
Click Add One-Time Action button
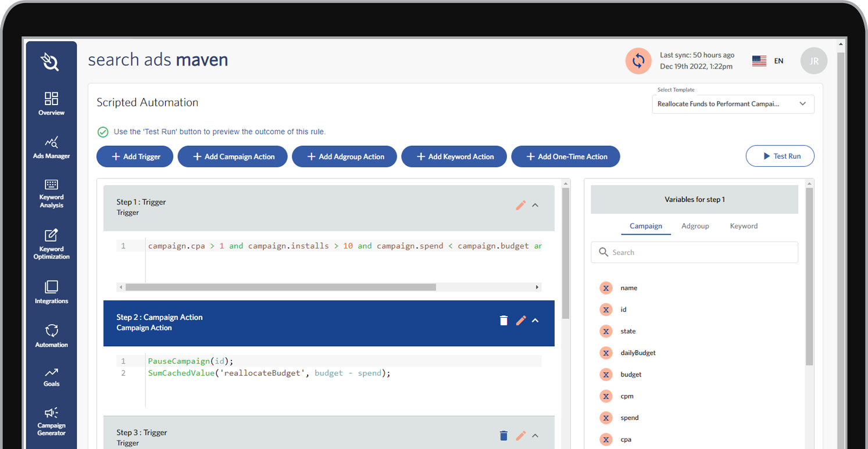(566, 157)
